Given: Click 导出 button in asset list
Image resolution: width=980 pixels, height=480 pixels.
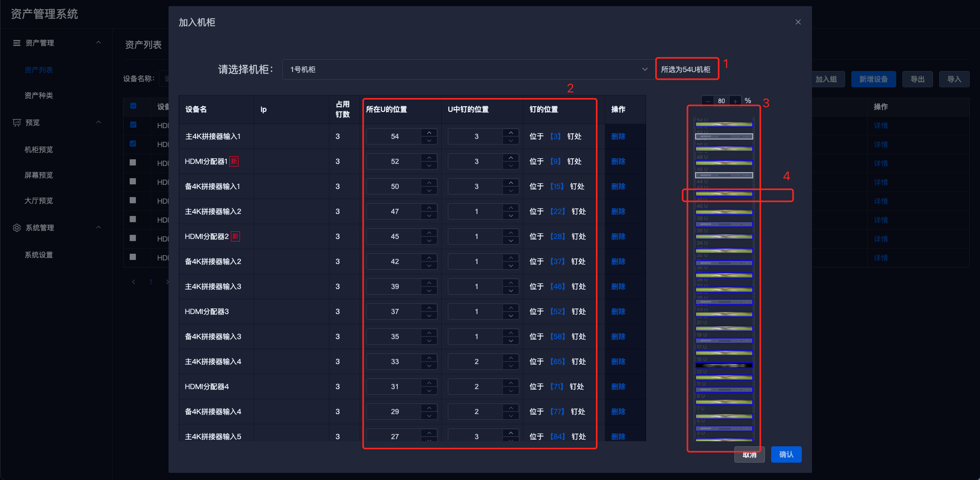Looking at the screenshot, I should [x=917, y=79].
